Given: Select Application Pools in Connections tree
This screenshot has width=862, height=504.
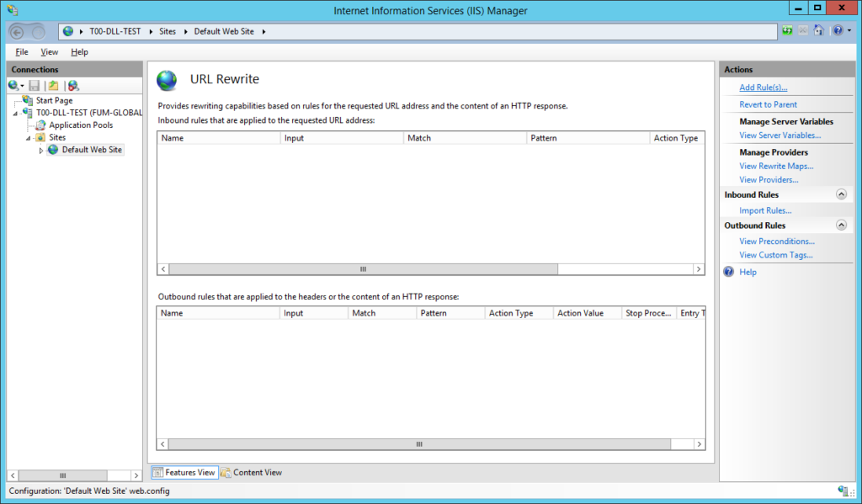Looking at the screenshot, I should [81, 125].
